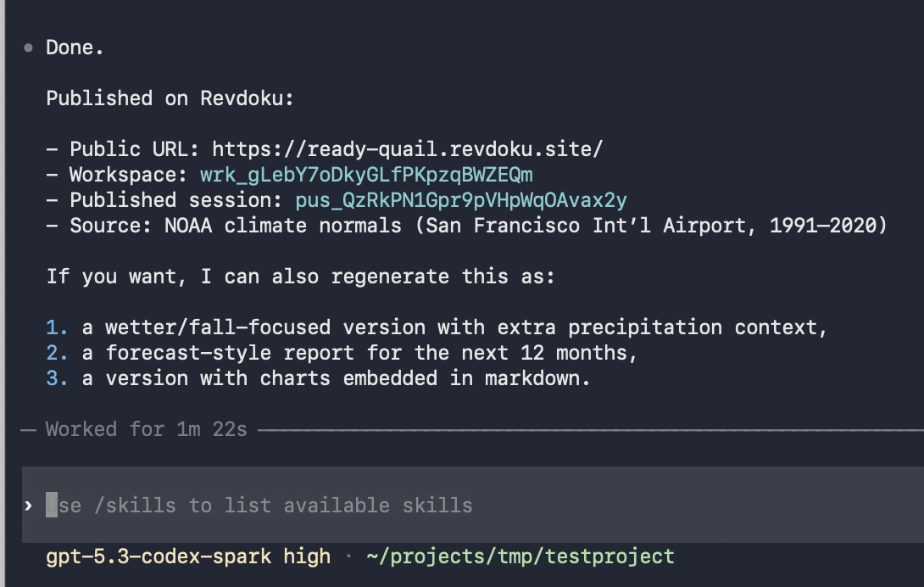Select the published session ID pus_QzRkPN1Gpr9pVHpWqOAvax2y
Screen dimensions: 924x587
(461, 200)
